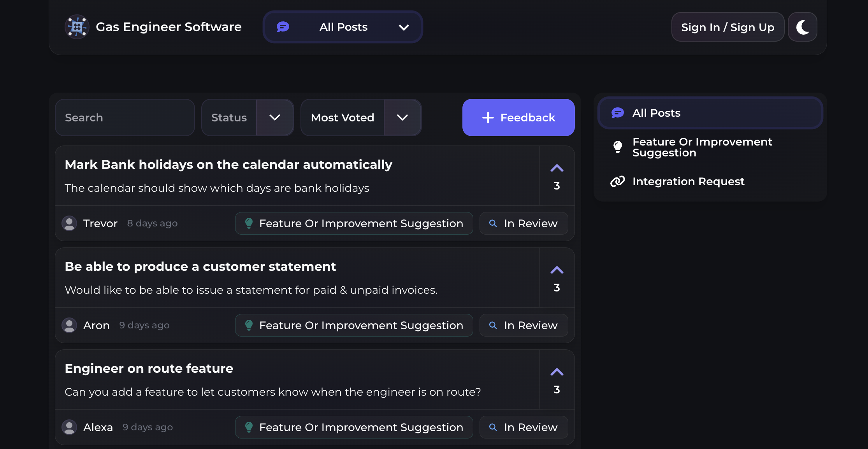Click the category tag on Alexa's post

tap(354, 427)
